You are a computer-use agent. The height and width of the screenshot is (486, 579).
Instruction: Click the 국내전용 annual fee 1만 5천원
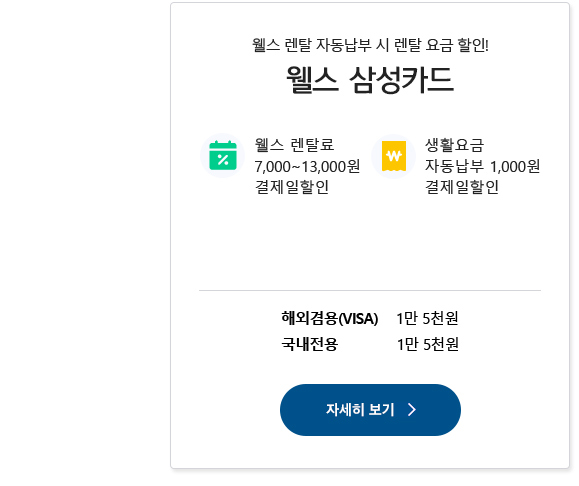click(428, 344)
